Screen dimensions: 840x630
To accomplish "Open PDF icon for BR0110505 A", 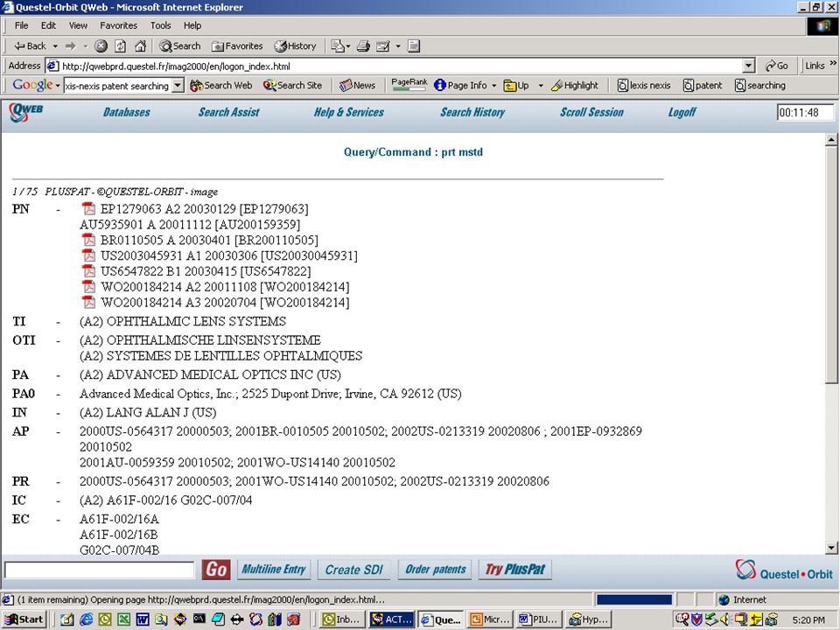I will pos(89,240).
